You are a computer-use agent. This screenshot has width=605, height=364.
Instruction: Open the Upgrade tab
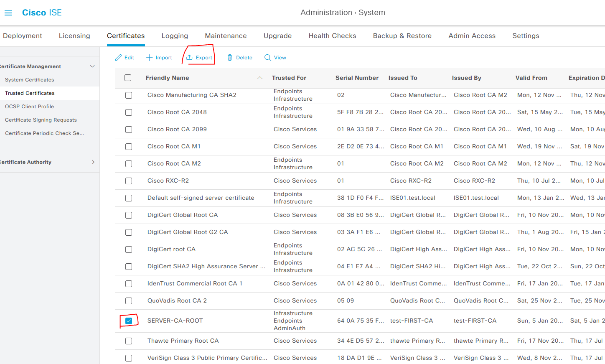point(277,36)
